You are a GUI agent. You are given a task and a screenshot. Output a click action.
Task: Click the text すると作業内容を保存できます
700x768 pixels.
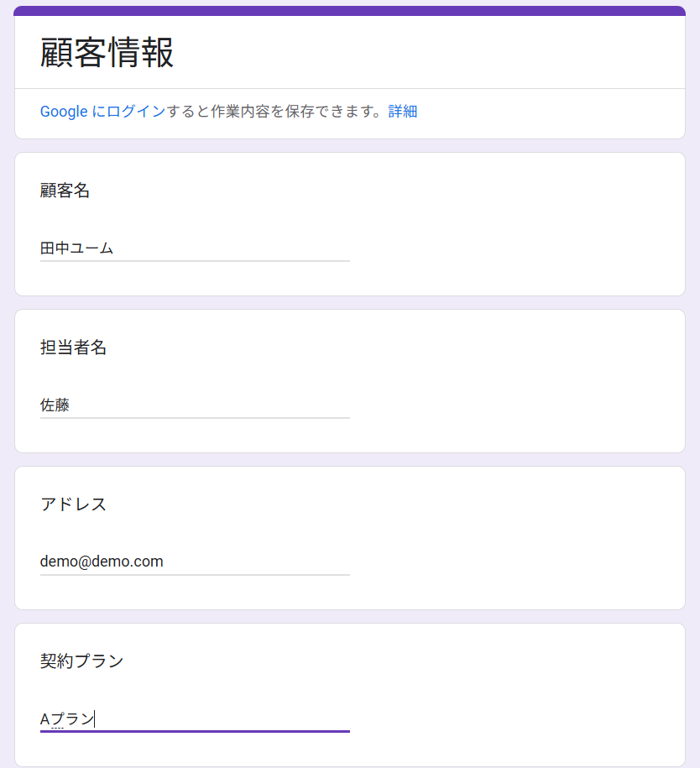[x=273, y=112]
